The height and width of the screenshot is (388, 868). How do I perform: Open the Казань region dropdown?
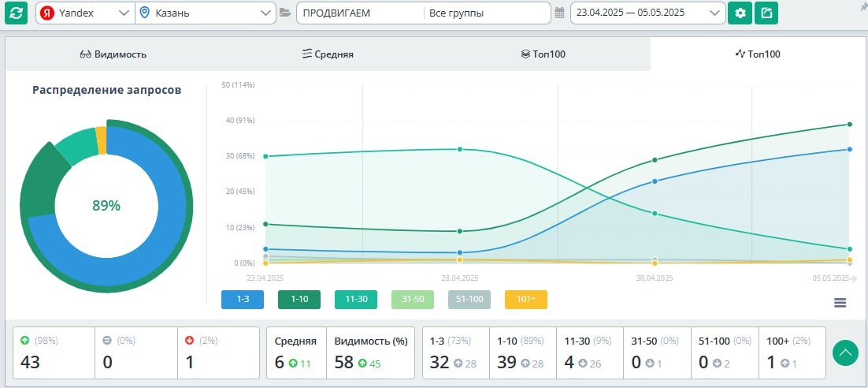coord(206,13)
